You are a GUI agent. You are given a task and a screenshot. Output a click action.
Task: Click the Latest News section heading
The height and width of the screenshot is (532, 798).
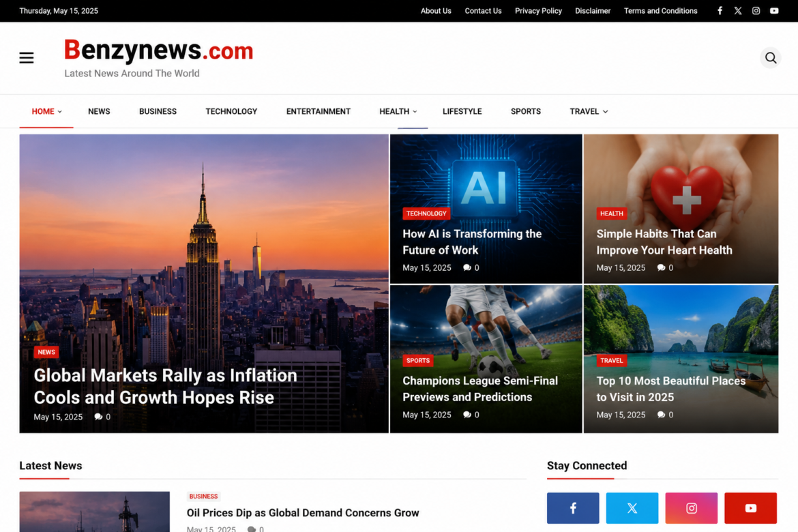click(50, 466)
